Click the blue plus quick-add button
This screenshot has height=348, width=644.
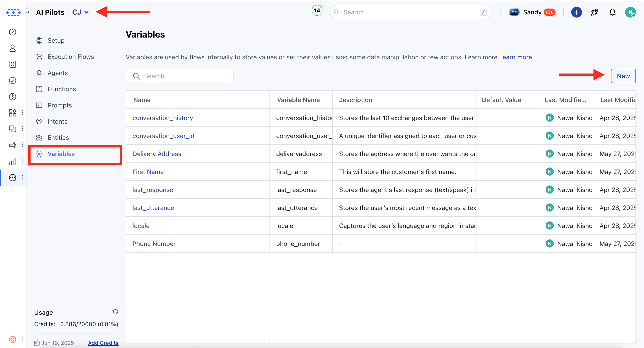[576, 12]
